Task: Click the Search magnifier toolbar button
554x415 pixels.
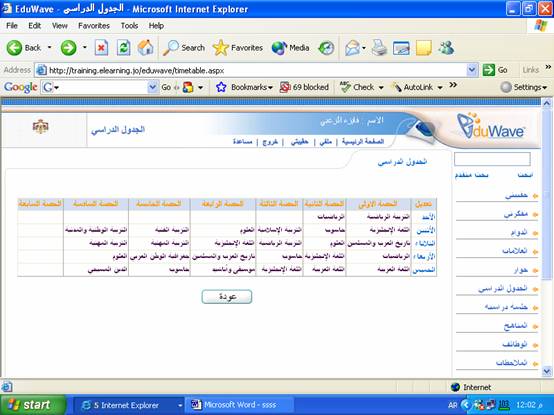Action: (x=184, y=48)
